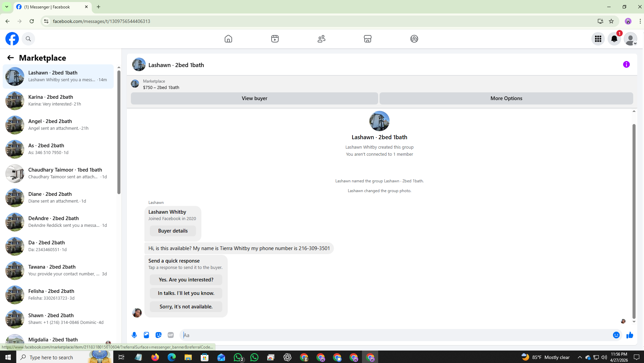View site information icon in address bar
Screen dimensions: 644x363
click(46, 21)
